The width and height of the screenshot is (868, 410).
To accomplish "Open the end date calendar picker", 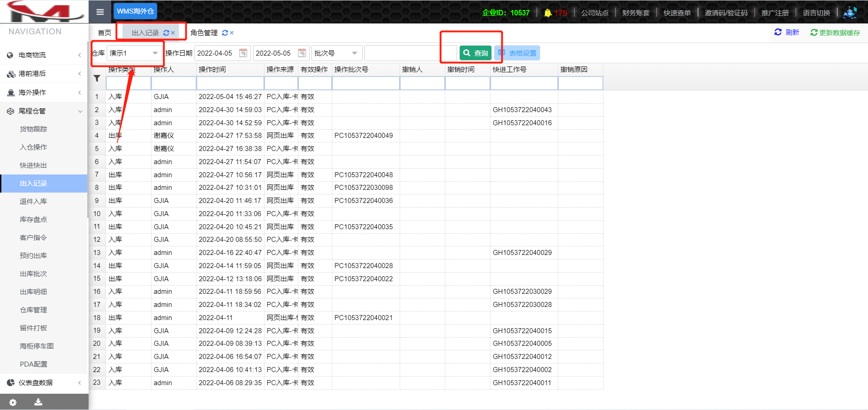I will coord(302,53).
